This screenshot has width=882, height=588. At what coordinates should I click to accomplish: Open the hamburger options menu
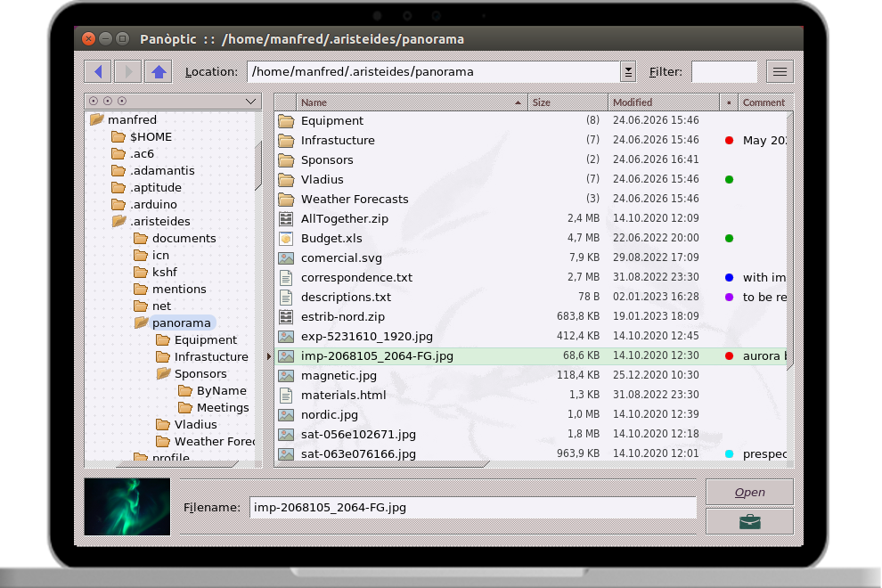[x=780, y=71]
